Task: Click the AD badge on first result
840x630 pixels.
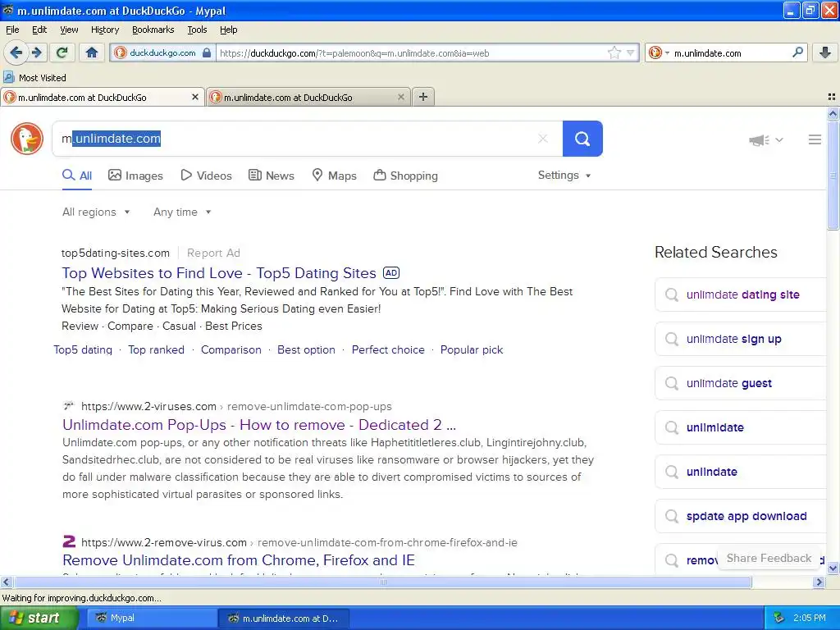Action: [x=391, y=272]
